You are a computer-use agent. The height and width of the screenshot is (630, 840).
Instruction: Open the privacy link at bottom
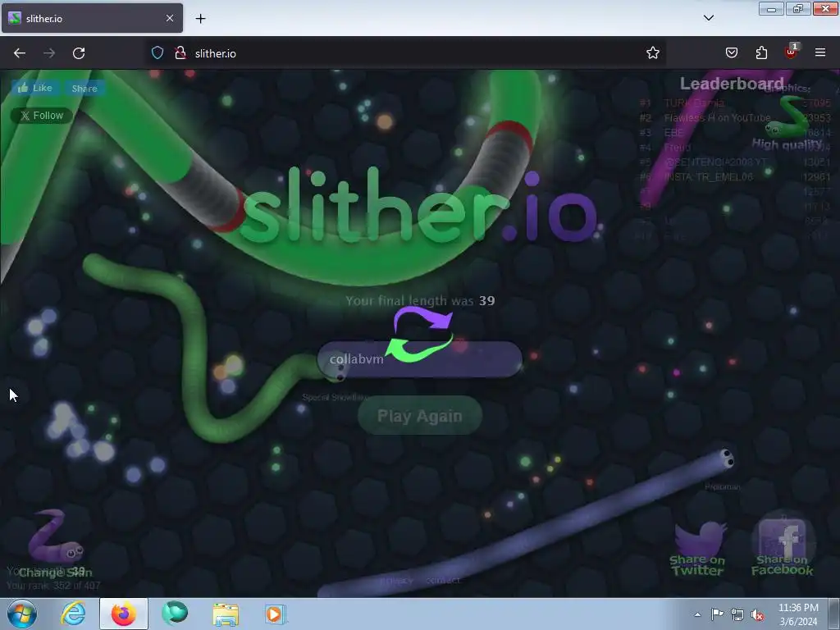pyautogui.click(x=396, y=581)
